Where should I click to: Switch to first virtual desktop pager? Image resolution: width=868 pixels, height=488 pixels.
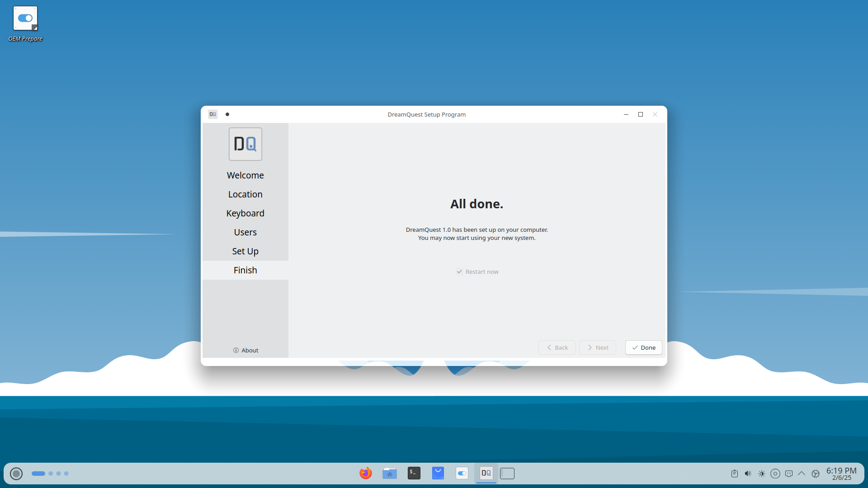click(x=38, y=474)
